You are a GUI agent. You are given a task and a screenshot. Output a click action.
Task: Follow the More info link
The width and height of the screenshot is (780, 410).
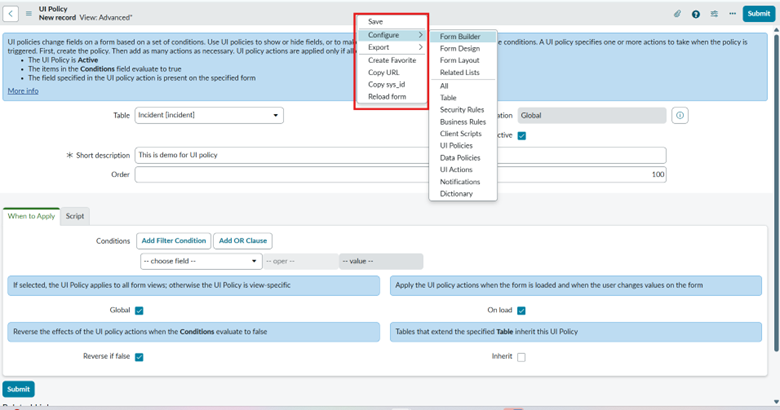point(23,91)
